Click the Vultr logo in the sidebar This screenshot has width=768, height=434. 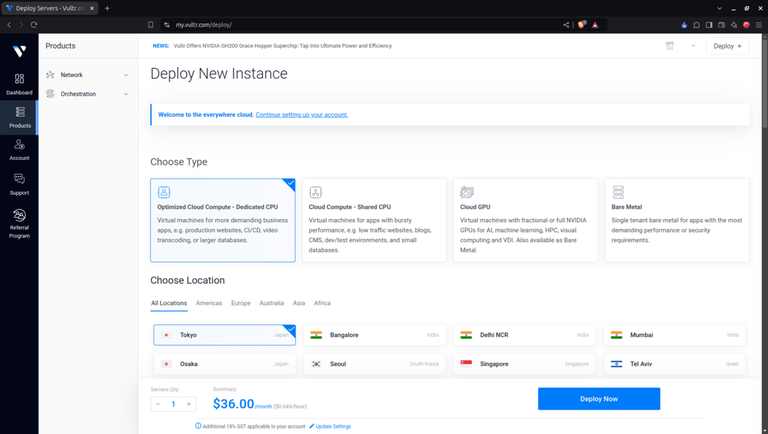tap(19, 51)
